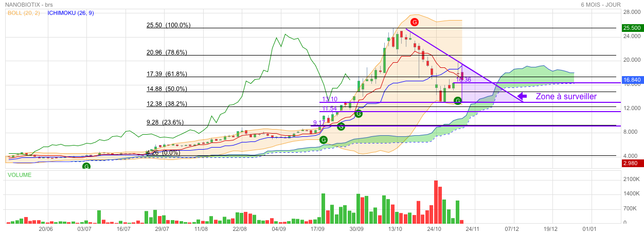Click the 28.000 price axis value
This screenshot has height=234, width=644.
631,12
